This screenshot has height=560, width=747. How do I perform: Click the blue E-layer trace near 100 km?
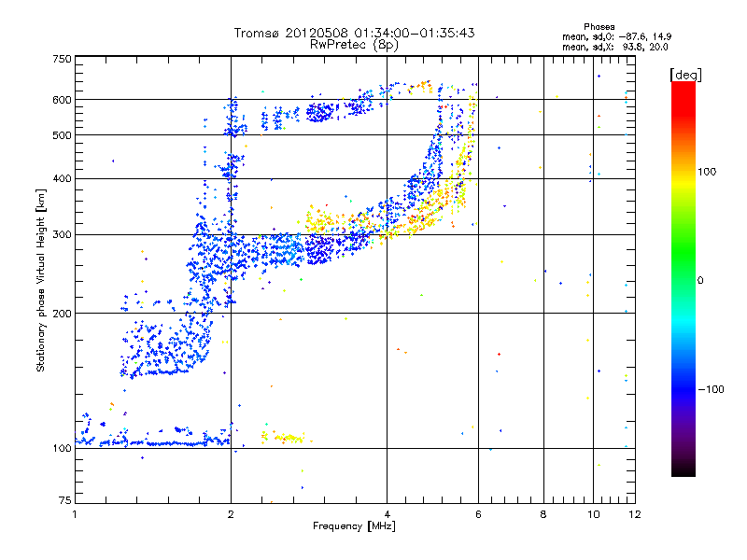pos(152,441)
